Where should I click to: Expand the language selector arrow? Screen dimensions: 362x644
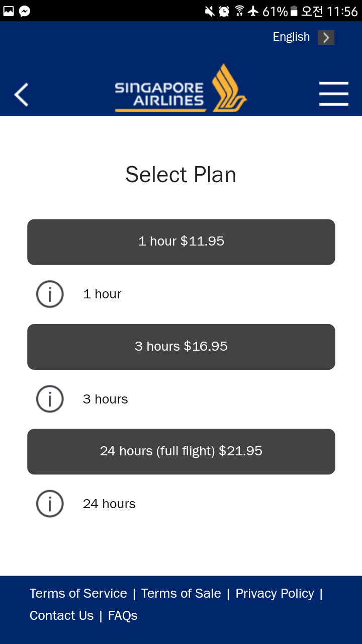[326, 37]
